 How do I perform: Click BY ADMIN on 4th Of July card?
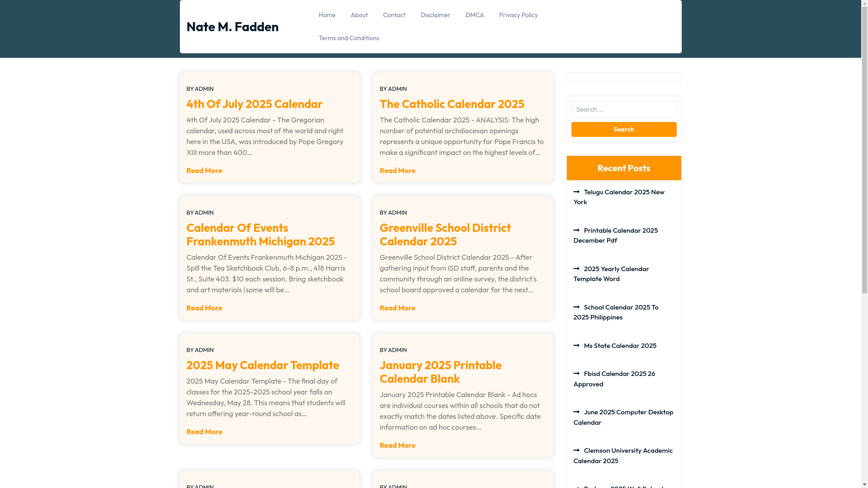[x=200, y=89]
